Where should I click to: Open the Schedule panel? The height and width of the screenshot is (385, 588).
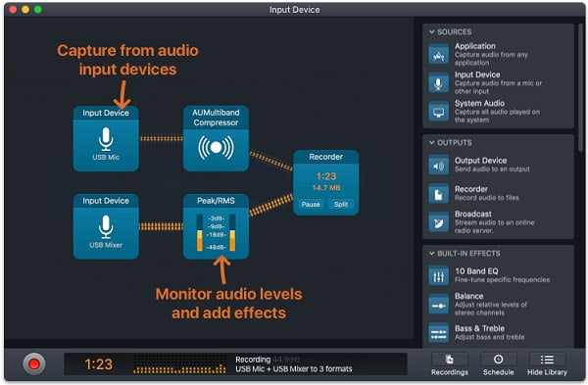click(499, 364)
